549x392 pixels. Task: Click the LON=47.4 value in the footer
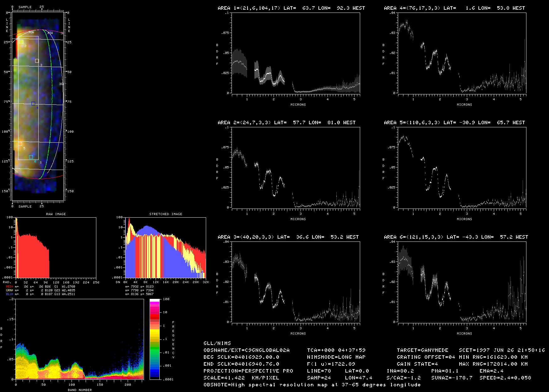(x=359, y=378)
